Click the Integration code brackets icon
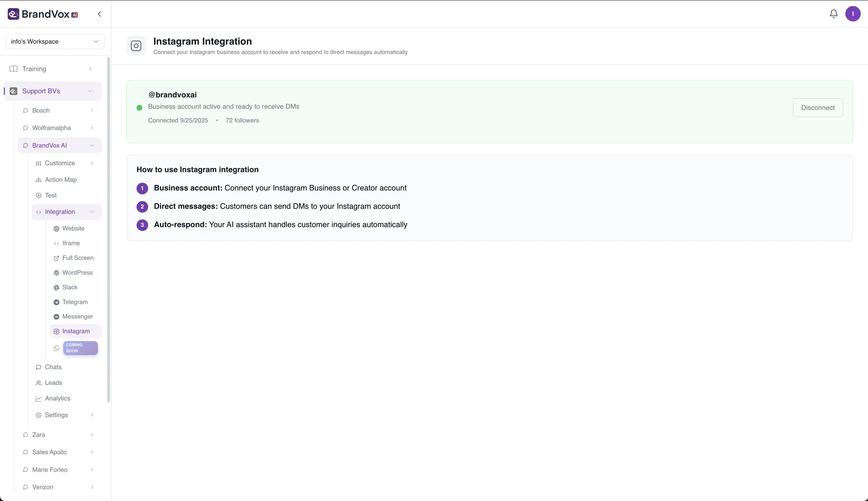This screenshot has height=501, width=868. (x=39, y=212)
